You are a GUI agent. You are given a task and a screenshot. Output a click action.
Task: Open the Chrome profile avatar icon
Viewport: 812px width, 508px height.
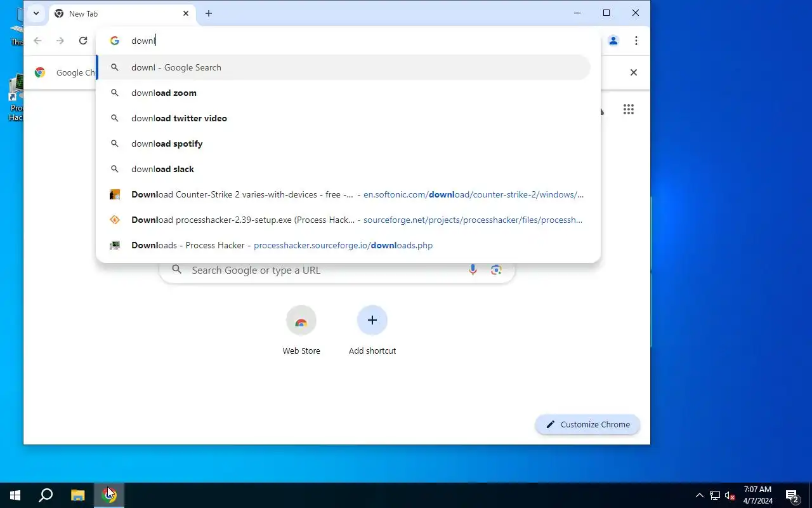point(613,41)
